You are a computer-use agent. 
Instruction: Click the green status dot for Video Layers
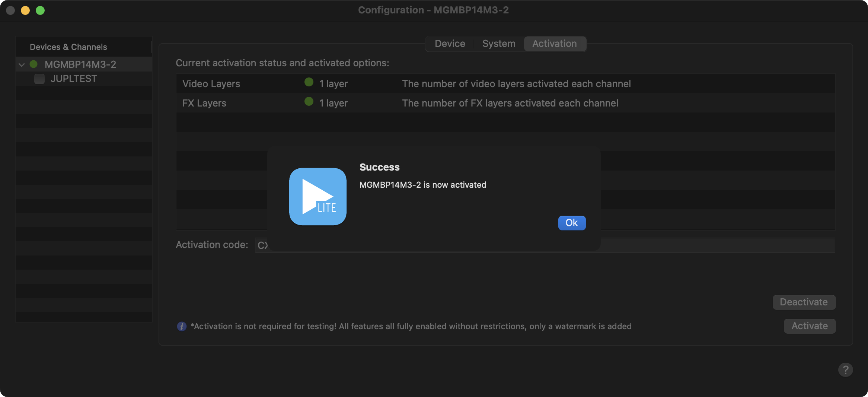click(x=309, y=82)
